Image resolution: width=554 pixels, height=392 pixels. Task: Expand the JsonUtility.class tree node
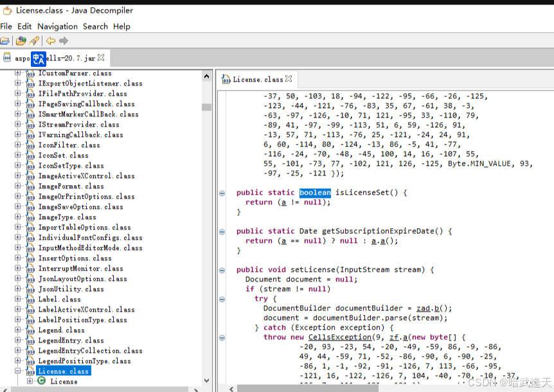pyautogui.click(x=17, y=289)
